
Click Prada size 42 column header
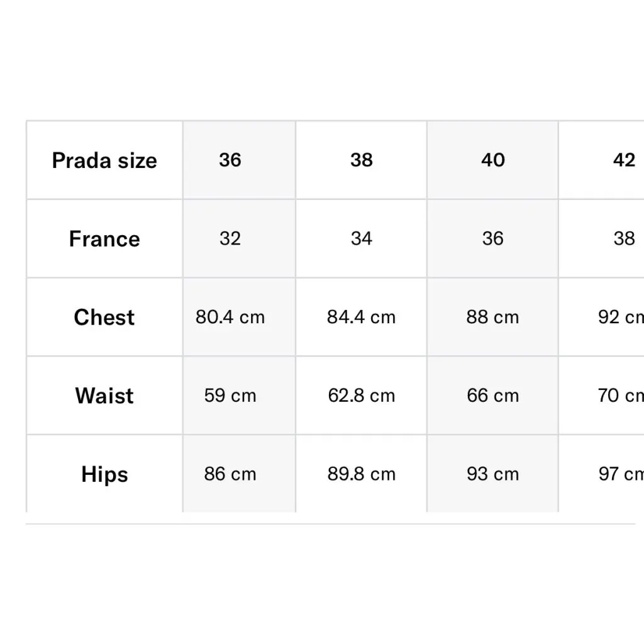pyautogui.click(x=624, y=160)
